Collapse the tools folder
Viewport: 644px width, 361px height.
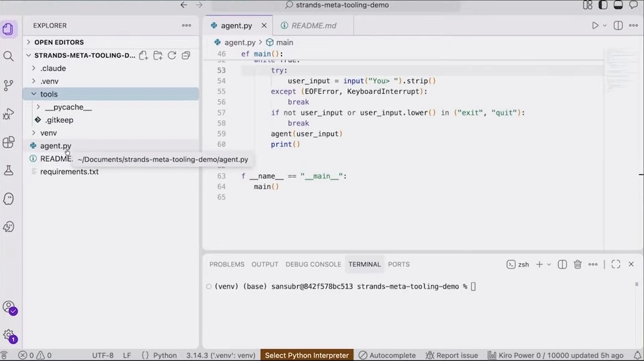point(111,94)
